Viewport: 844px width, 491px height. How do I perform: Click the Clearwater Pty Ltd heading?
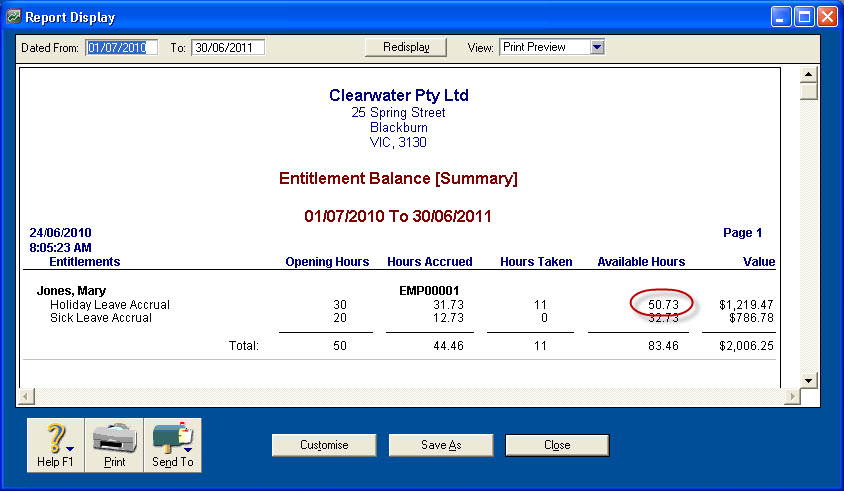point(399,95)
